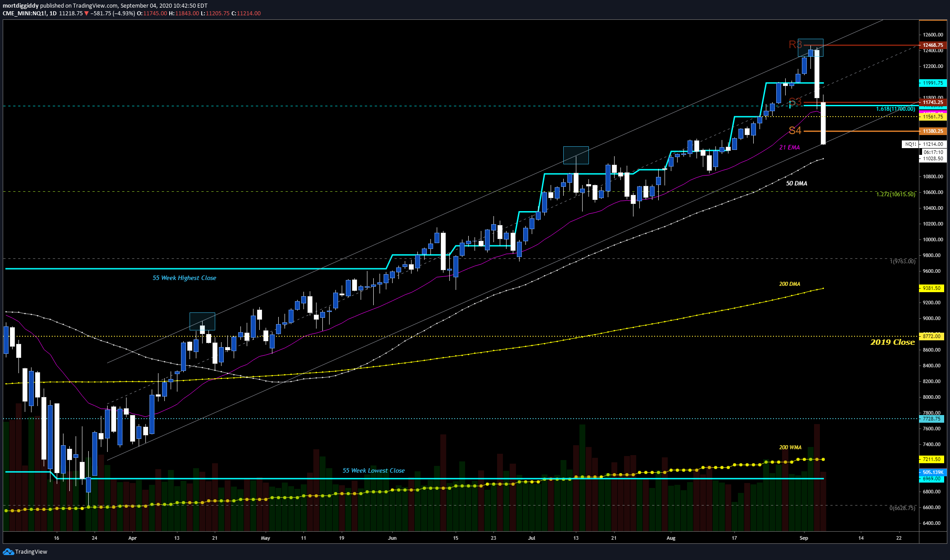Select the R3 pivot label

tap(795, 44)
